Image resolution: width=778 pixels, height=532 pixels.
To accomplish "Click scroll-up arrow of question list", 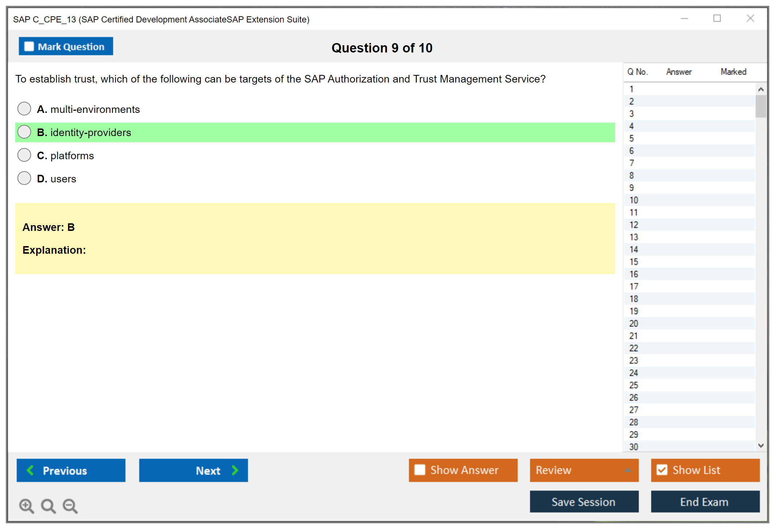I will [761, 89].
